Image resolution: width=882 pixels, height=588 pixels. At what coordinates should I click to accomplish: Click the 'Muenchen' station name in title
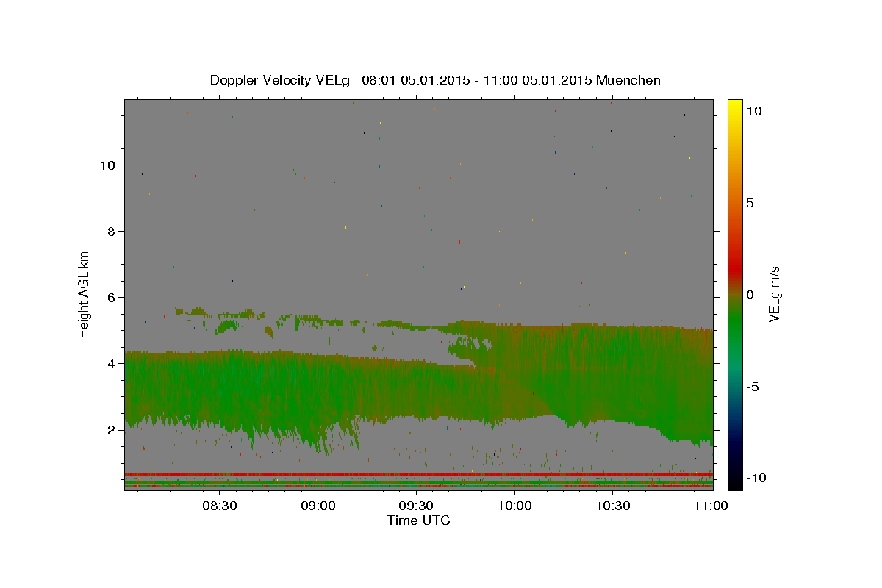(628, 80)
